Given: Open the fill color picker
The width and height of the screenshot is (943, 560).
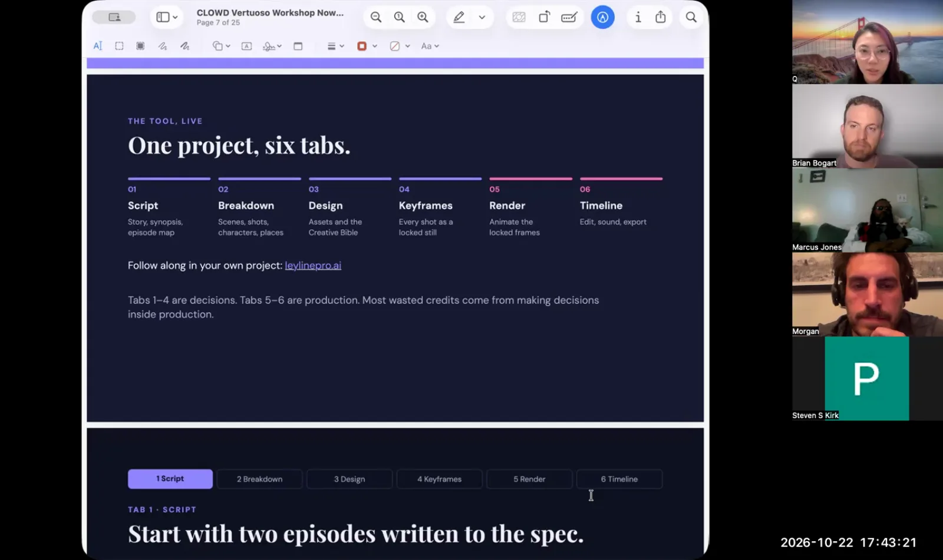Looking at the screenshot, I should click(400, 46).
